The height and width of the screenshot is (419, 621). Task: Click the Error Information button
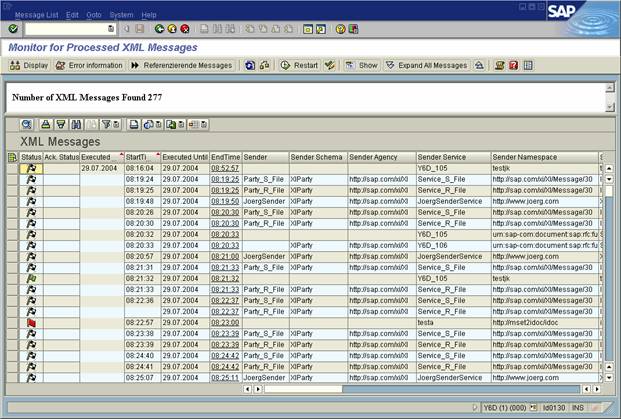(89, 65)
